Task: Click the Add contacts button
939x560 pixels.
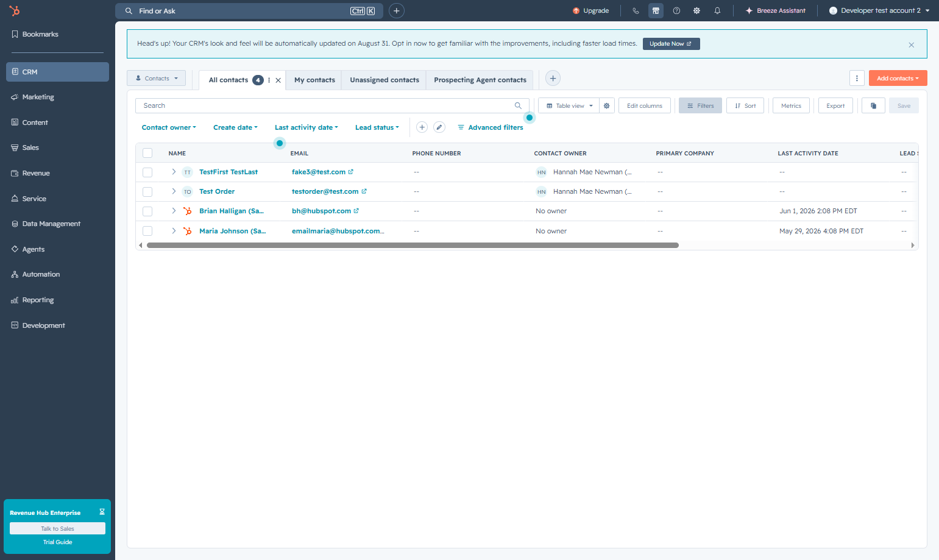Action: [898, 78]
